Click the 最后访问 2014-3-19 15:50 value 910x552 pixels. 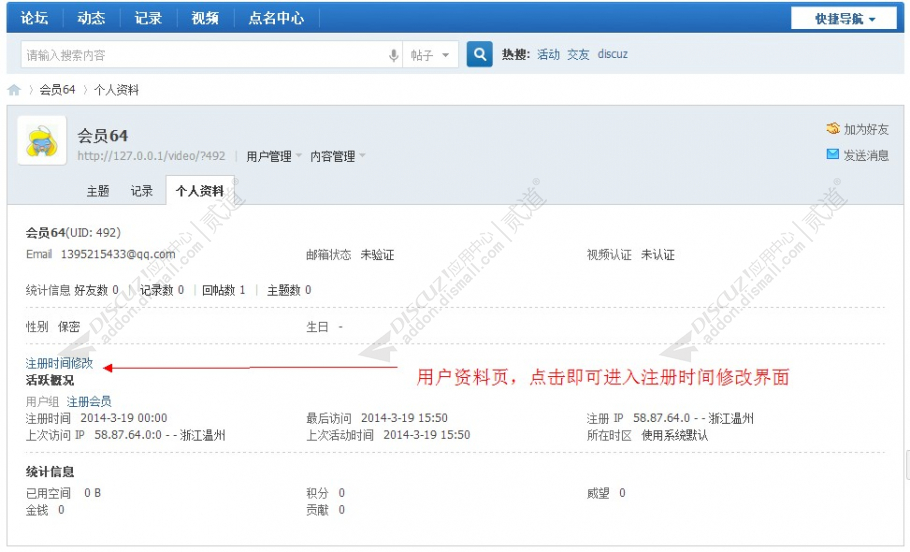[x=404, y=418]
